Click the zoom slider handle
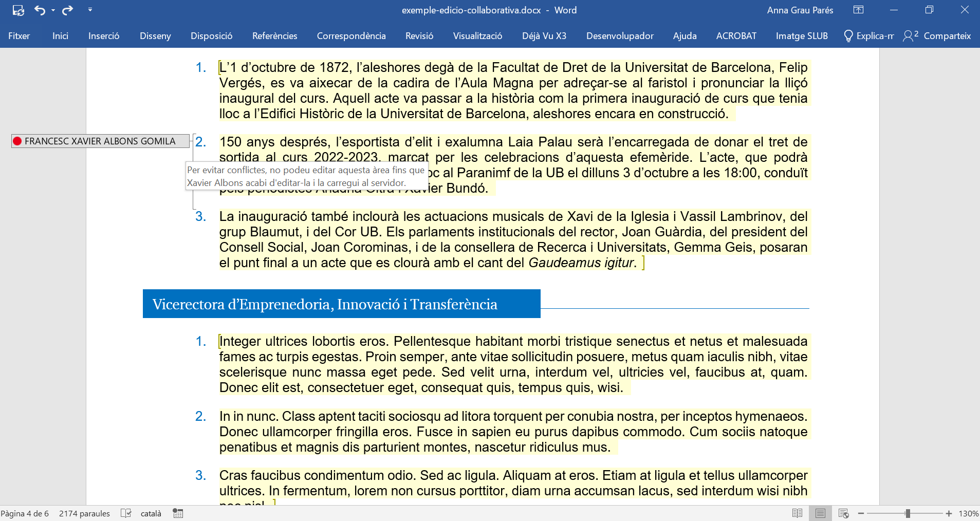980x521 pixels. (x=908, y=513)
